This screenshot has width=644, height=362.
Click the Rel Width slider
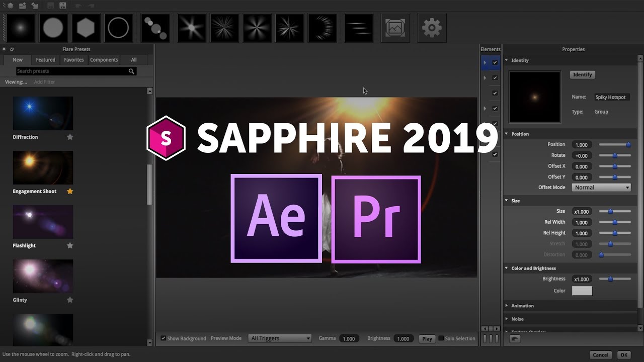[x=615, y=222]
